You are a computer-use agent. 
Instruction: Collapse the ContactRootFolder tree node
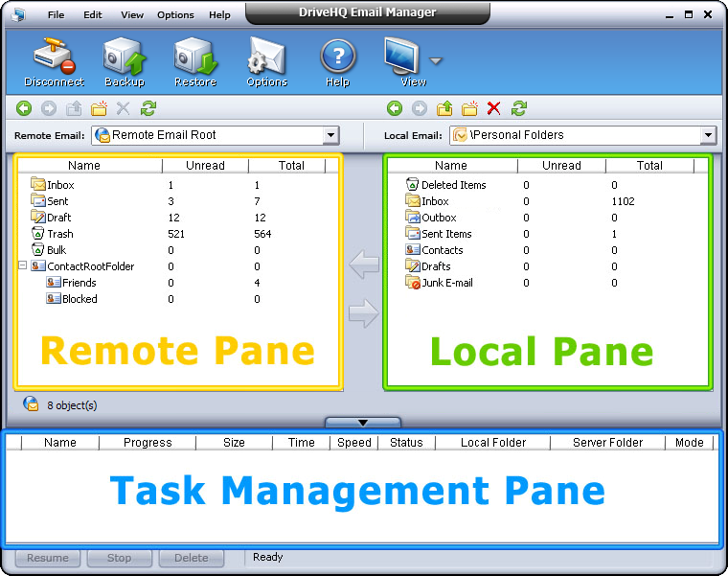pyautogui.click(x=22, y=266)
